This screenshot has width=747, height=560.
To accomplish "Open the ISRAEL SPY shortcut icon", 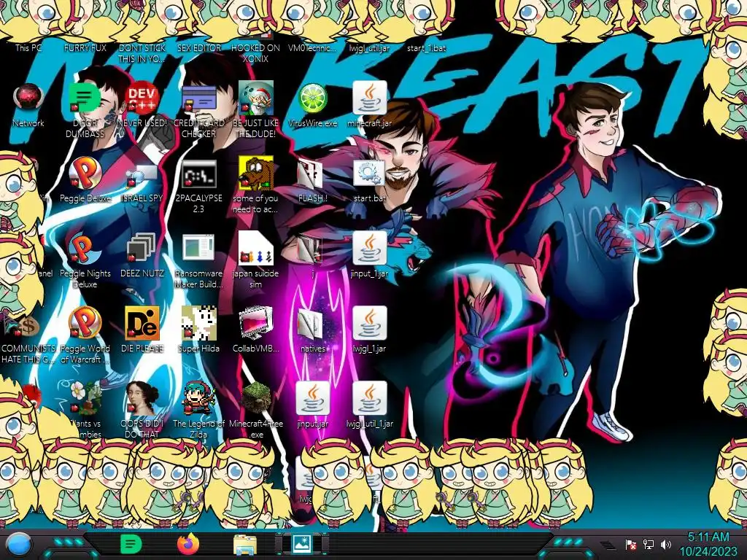I will tap(142, 175).
